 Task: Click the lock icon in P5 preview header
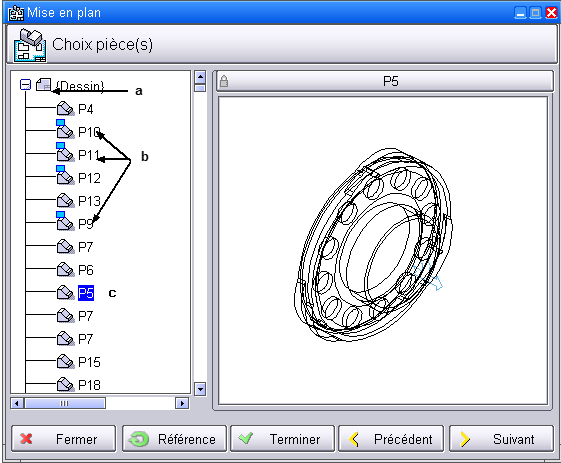click(x=224, y=81)
